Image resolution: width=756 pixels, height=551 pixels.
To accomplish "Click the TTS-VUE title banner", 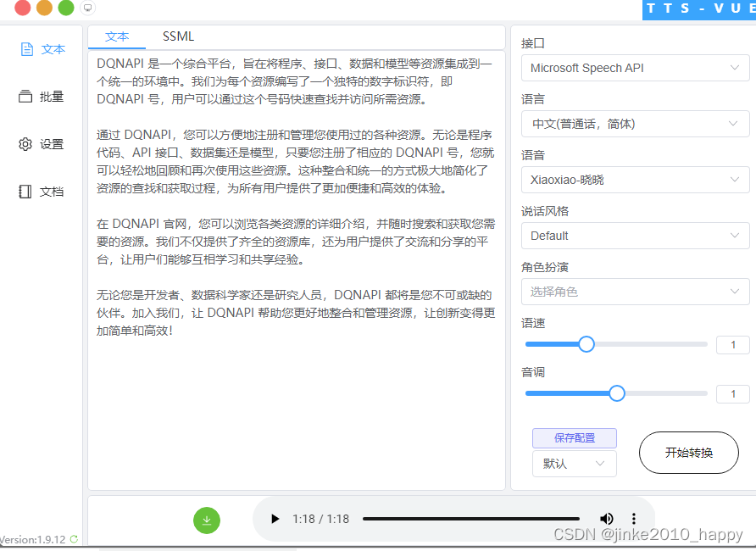I will pos(699,9).
